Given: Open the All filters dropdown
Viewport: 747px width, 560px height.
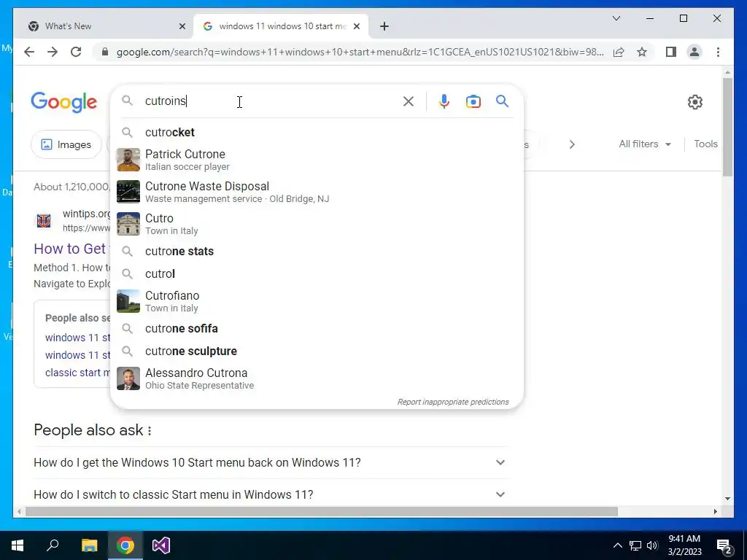Looking at the screenshot, I should [645, 144].
